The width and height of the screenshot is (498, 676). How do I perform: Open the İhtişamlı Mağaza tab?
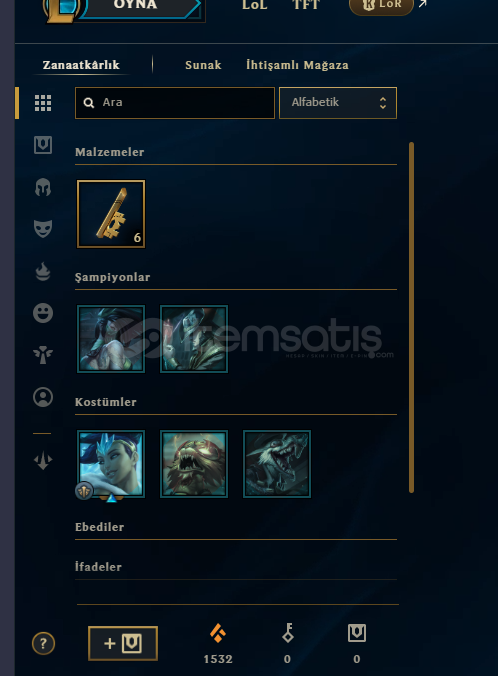coord(297,65)
